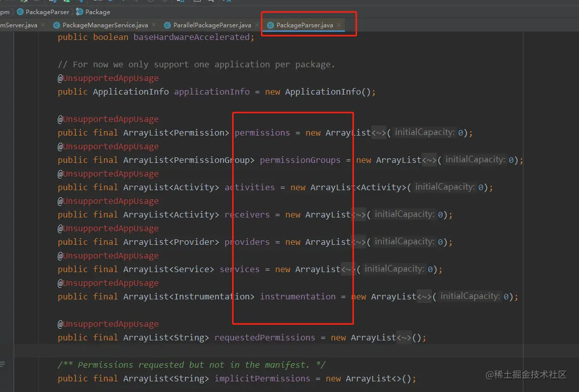Image resolution: width=579 pixels, height=392 pixels.
Task: Click the pm breadcrumb segment
Action: (5, 12)
